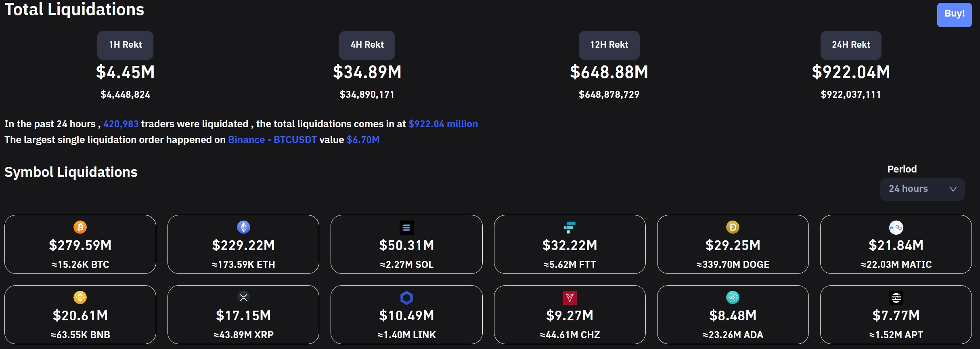
Task: Select the 4H Rekt tab
Action: (x=367, y=45)
